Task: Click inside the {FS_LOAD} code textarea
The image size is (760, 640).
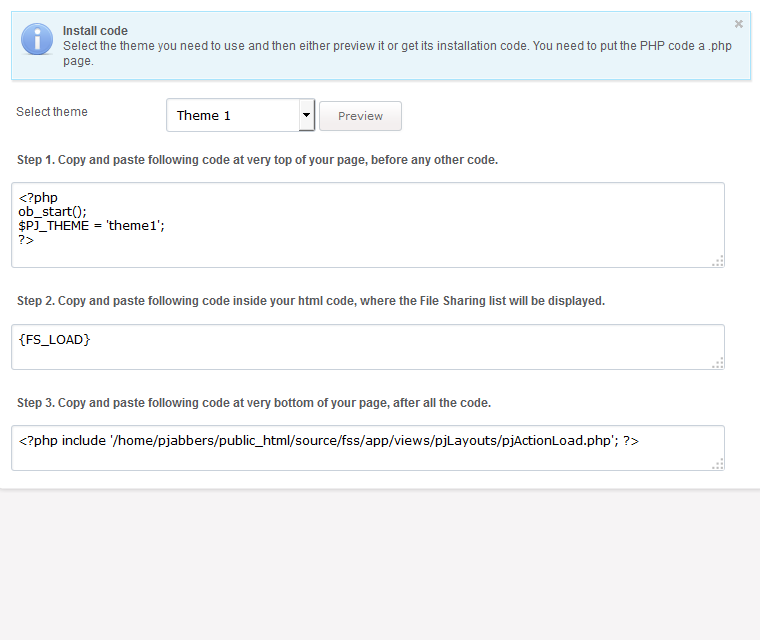Action: click(368, 347)
